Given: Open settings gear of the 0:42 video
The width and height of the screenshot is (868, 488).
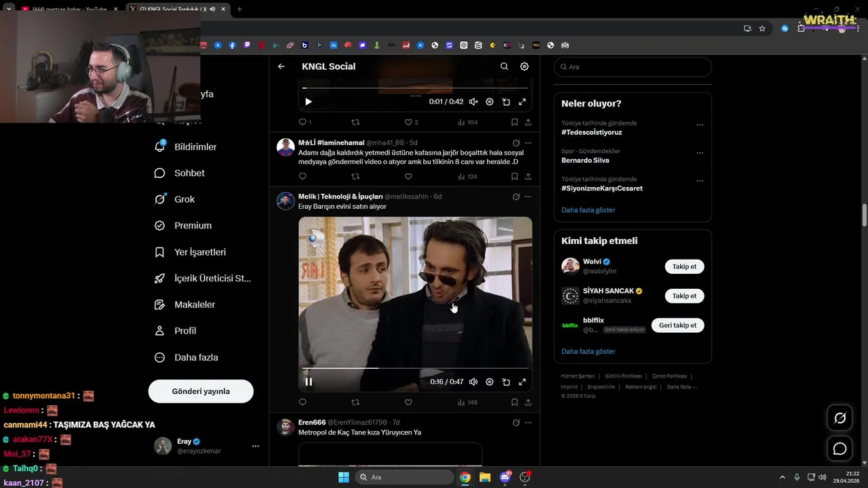Looking at the screenshot, I should tap(490, 102).
